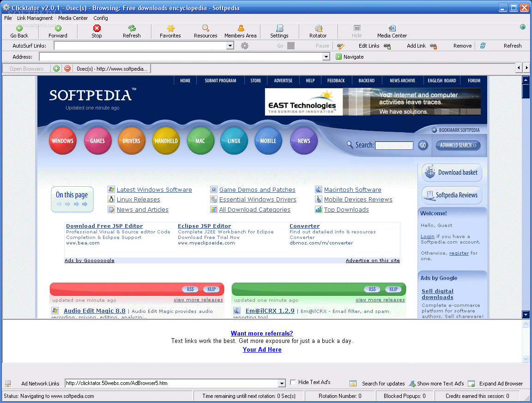Click globe status icon in toolbar corner
Image resolution: width=532 pixels, height=403 pixels.
point(522,27)
